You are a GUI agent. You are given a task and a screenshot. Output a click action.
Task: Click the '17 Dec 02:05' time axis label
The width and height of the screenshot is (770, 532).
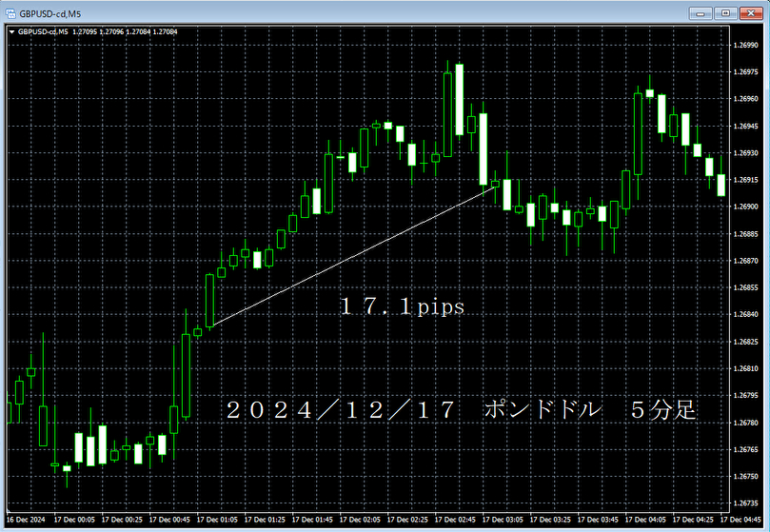pos(360,520)
